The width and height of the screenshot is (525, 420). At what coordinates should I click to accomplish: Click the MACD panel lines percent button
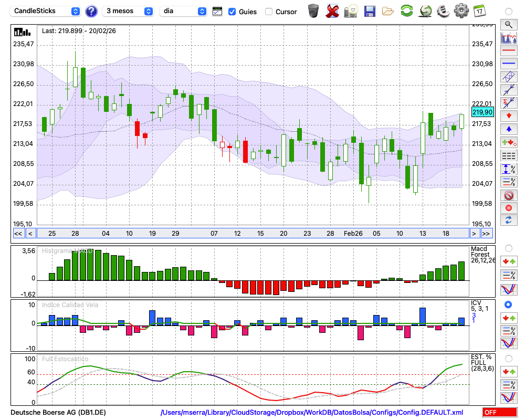coord(509,275)
